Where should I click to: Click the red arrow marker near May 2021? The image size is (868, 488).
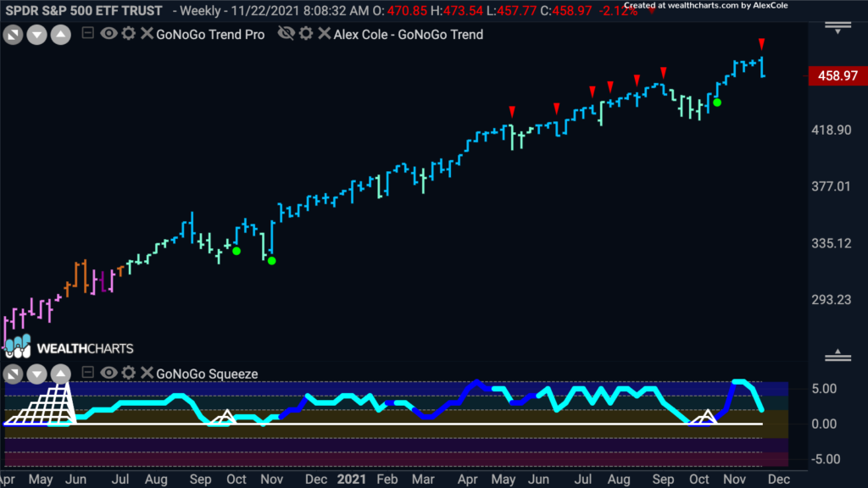coord(512,112)
